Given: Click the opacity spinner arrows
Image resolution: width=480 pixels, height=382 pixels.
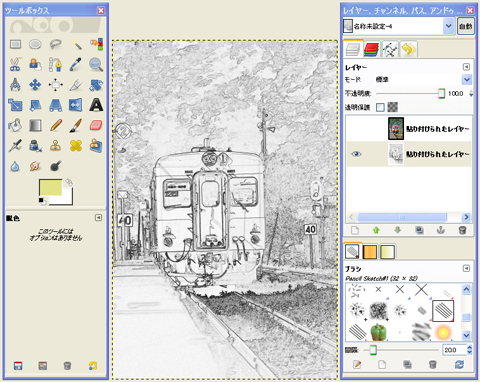Looking at the screenshot, I should pos(471,94).
